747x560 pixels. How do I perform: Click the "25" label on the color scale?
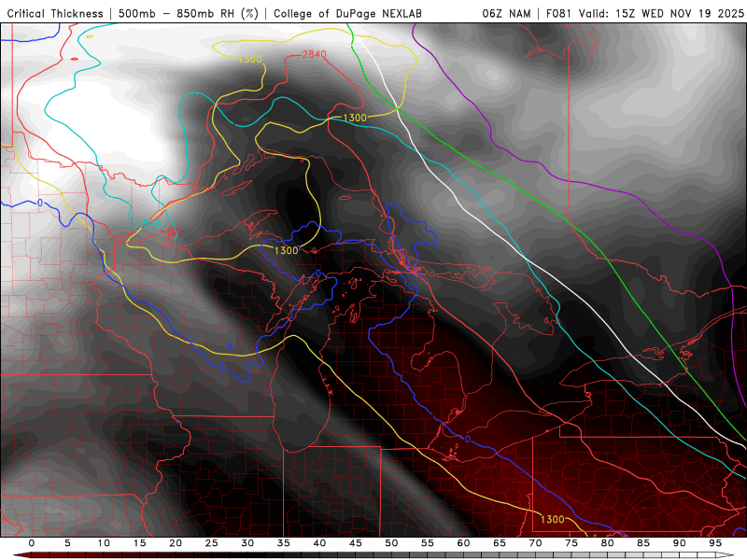(x=212, y=543)
